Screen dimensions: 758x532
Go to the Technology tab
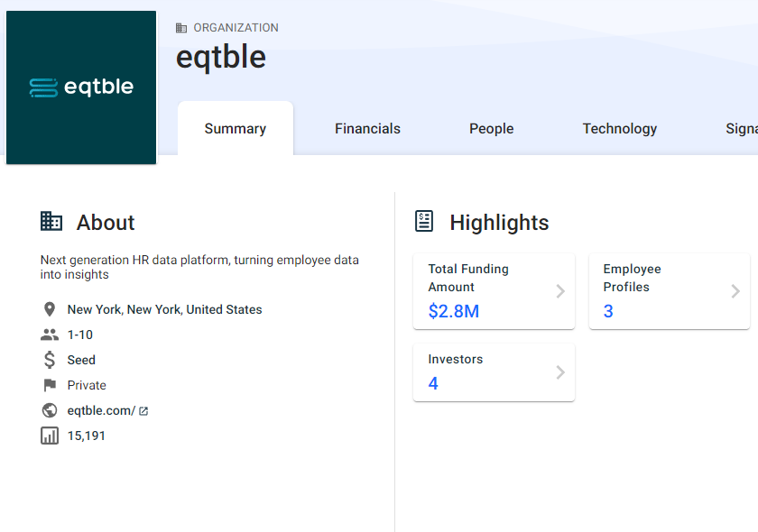click(620, 129)
